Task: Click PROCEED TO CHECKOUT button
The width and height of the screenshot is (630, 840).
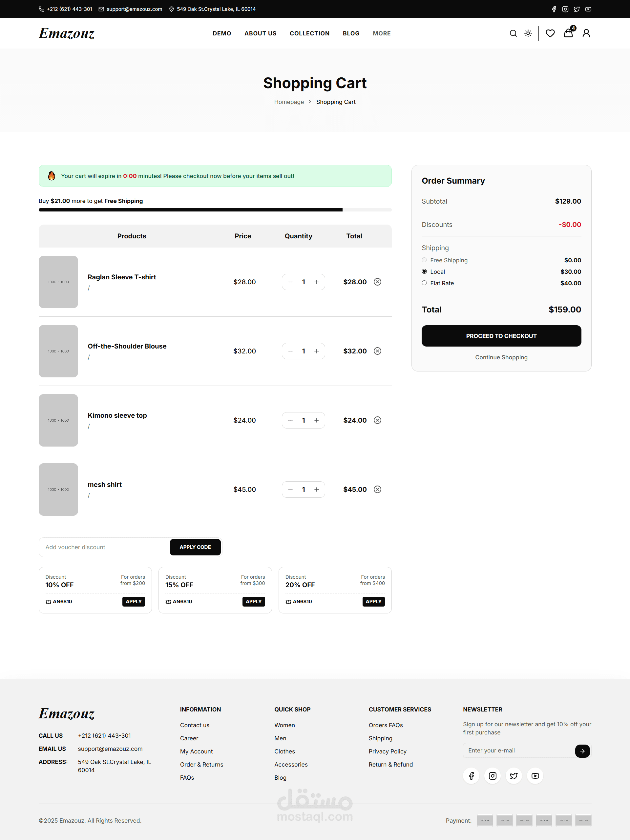Action: pyautogui.click(x=501, y=336)
